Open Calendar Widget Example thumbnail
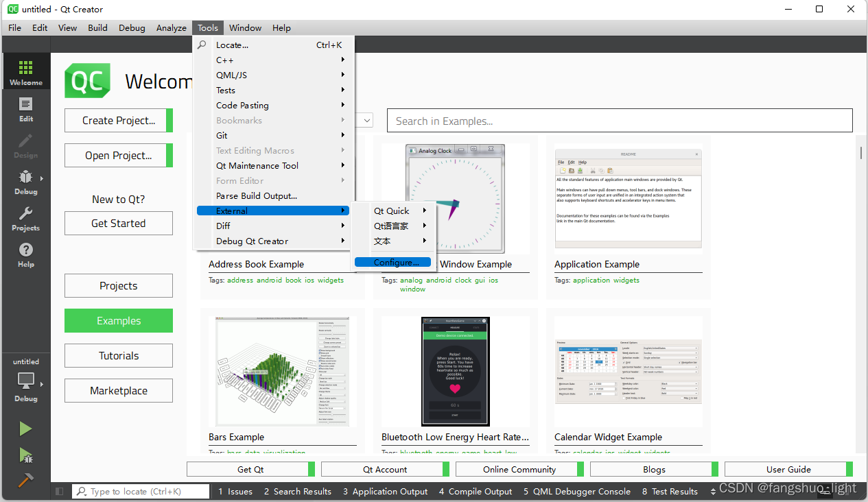 (x=628, y=372)
